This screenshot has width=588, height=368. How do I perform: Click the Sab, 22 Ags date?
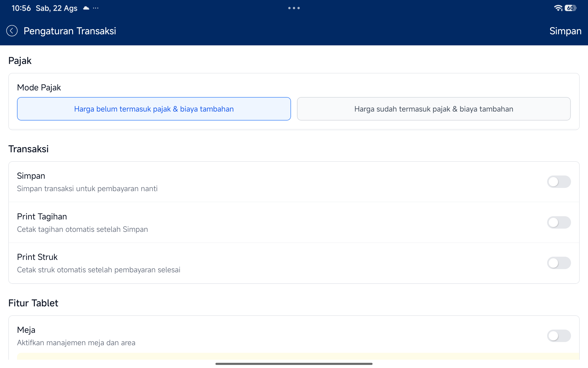[x=56, y=8]
